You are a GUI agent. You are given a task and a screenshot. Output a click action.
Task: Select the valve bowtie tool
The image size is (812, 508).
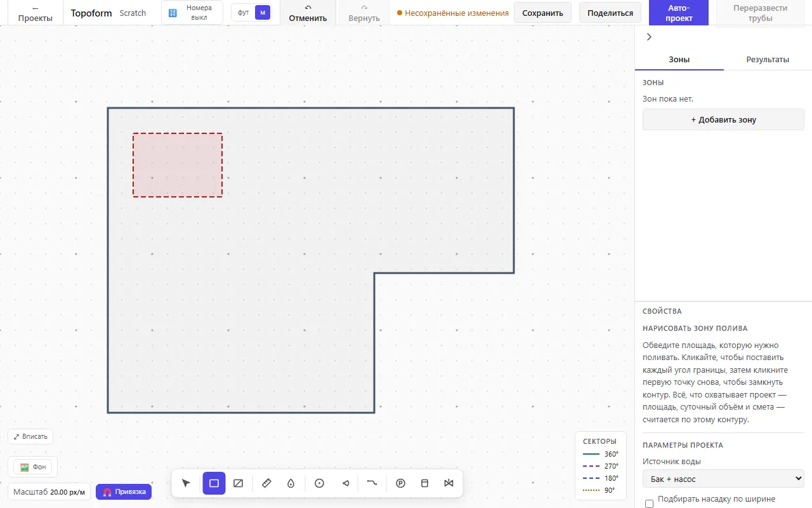point(449,483)
